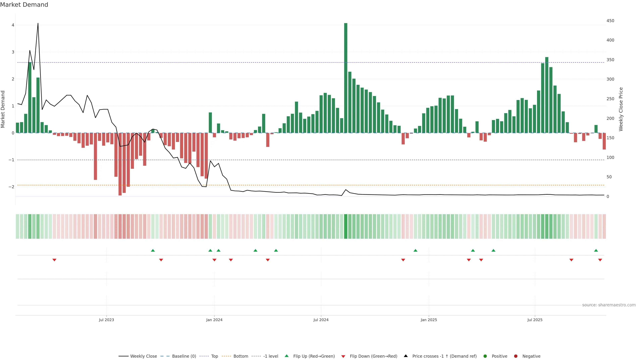Click the Jul 2025 x-axis label
The height and width of the screenshot is (362, 644).
coord(535,320)
